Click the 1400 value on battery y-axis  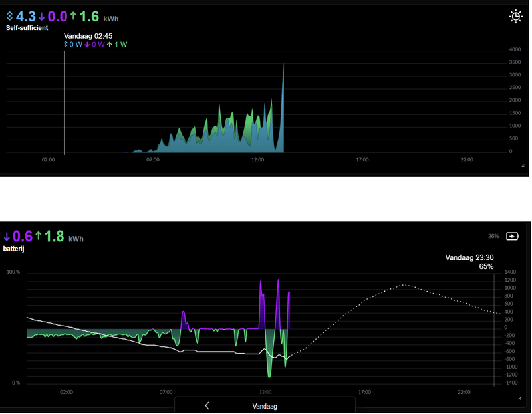click(510, 272)
